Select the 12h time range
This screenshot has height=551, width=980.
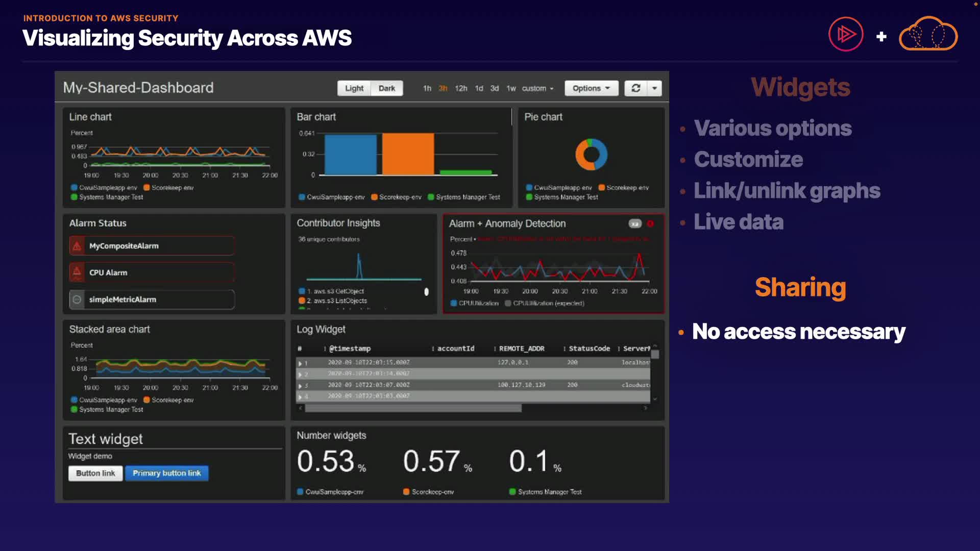click(461, 88)
